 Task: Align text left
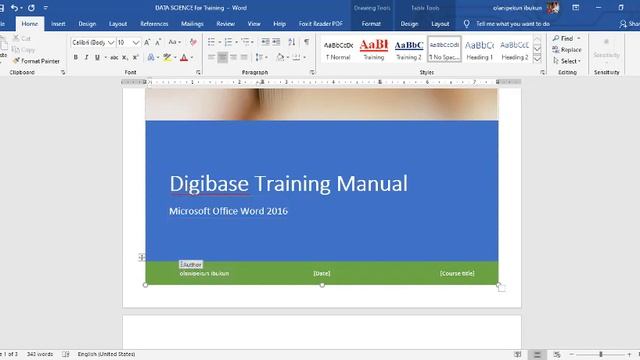point(211,58)
